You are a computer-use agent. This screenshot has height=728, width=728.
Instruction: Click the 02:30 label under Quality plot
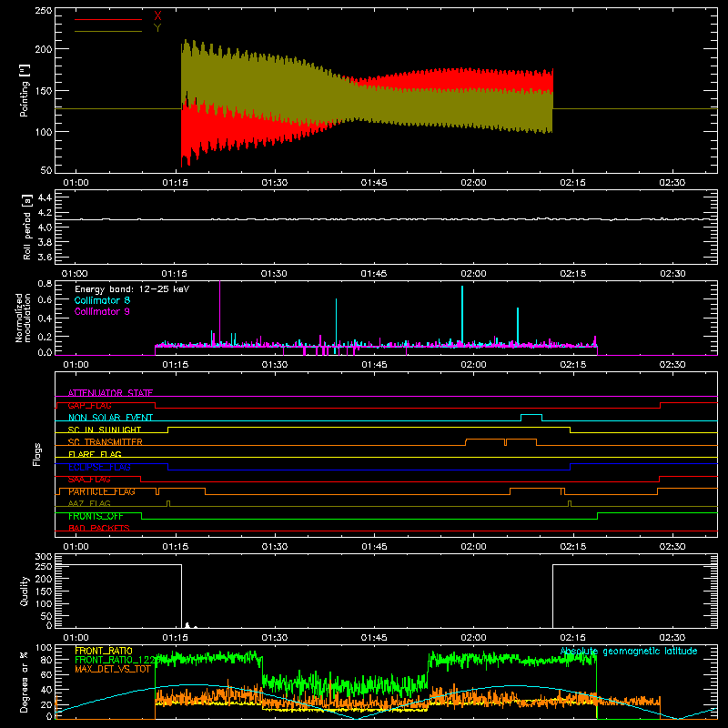tap(672, 638)
